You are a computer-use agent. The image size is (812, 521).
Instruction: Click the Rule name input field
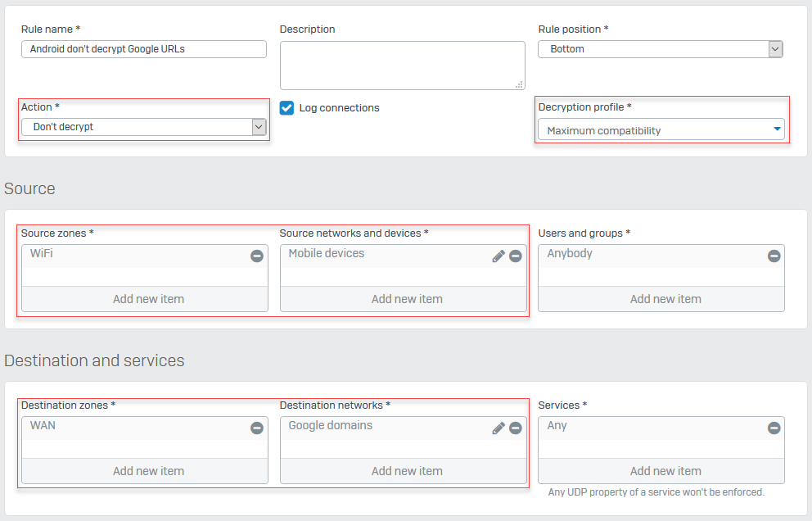(143, 48)
